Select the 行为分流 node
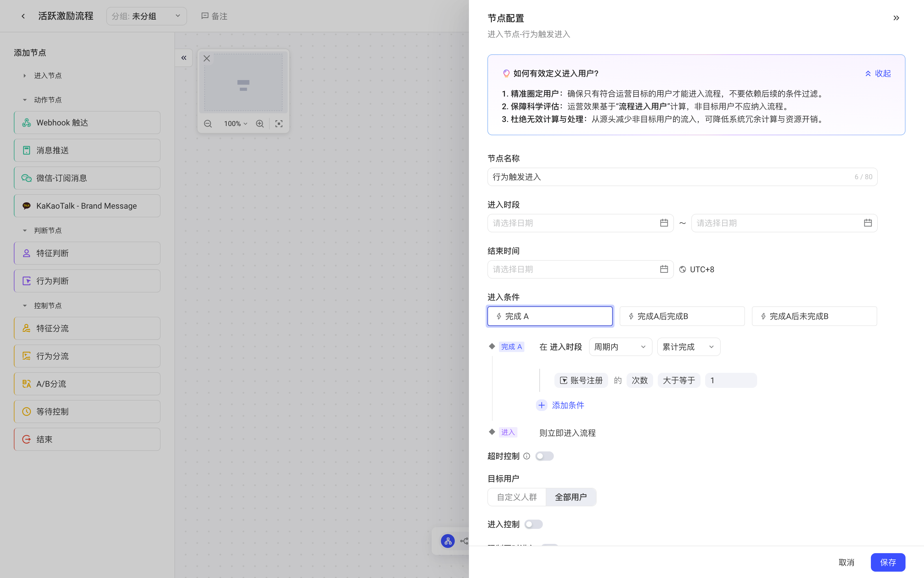Screen dimensions: 924x578 point(87,356)
